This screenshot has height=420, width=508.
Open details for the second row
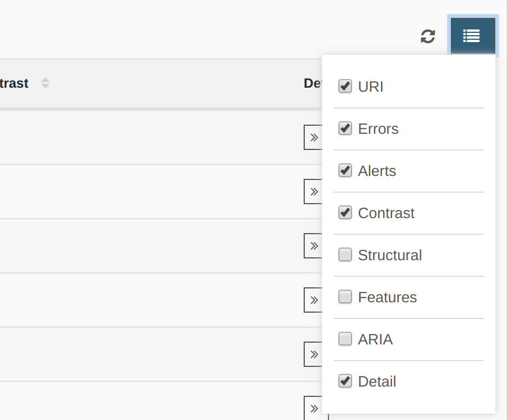pos(313,192)
